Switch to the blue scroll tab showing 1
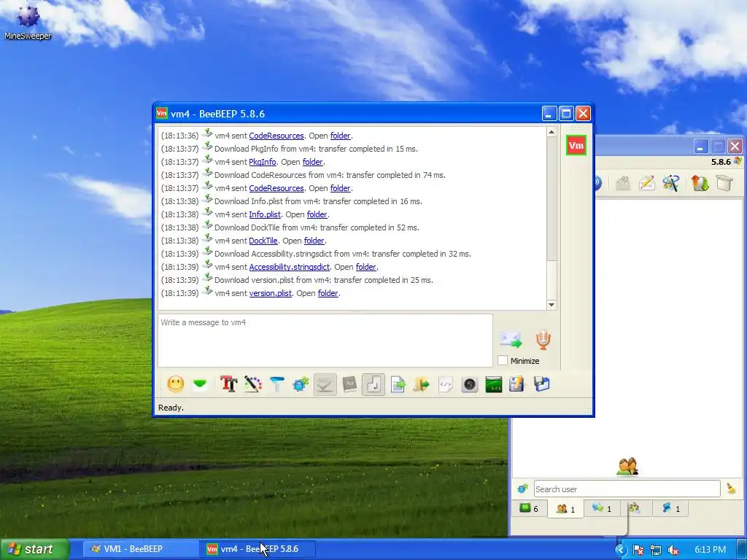 tap(671, 508)
